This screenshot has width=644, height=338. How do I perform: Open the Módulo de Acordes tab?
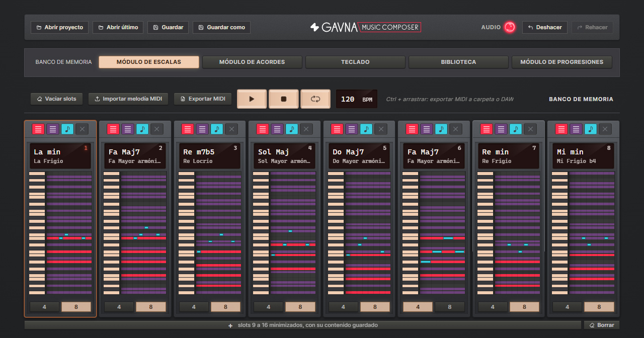252,62
